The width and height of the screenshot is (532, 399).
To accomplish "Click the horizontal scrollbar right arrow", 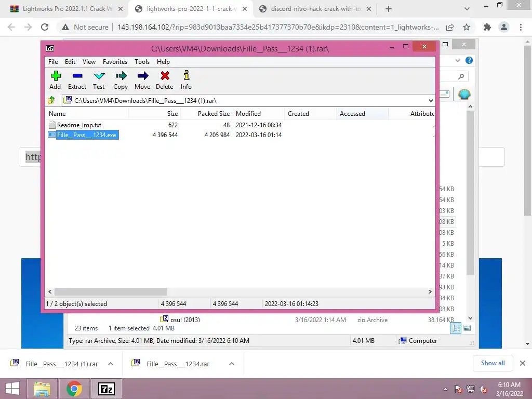I will 430,292.
